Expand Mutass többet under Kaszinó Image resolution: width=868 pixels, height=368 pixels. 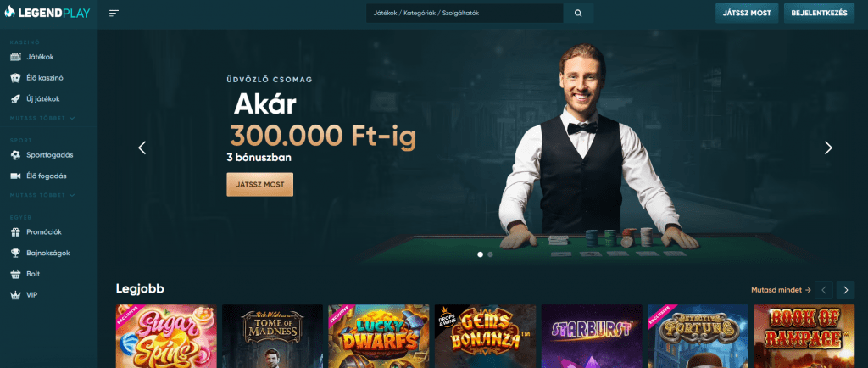42,119
